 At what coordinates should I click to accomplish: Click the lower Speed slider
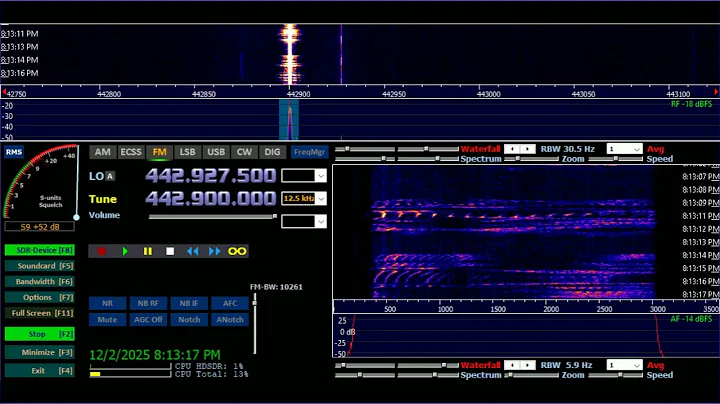615,375
